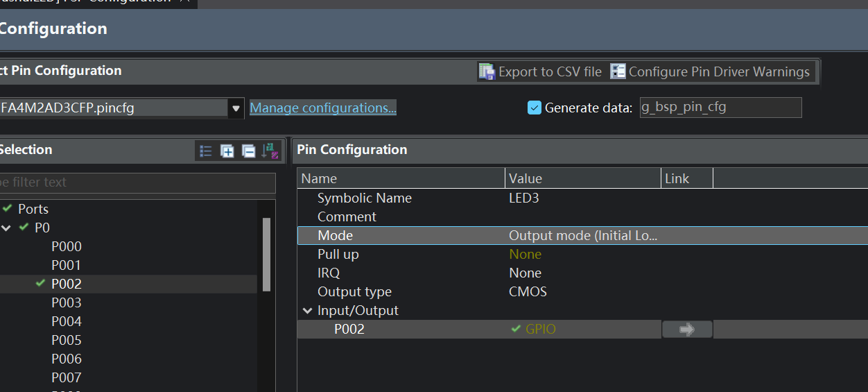Click the Export to CSV file icon
The width and height of the screenshot is (868, 392).
point(487,71)
